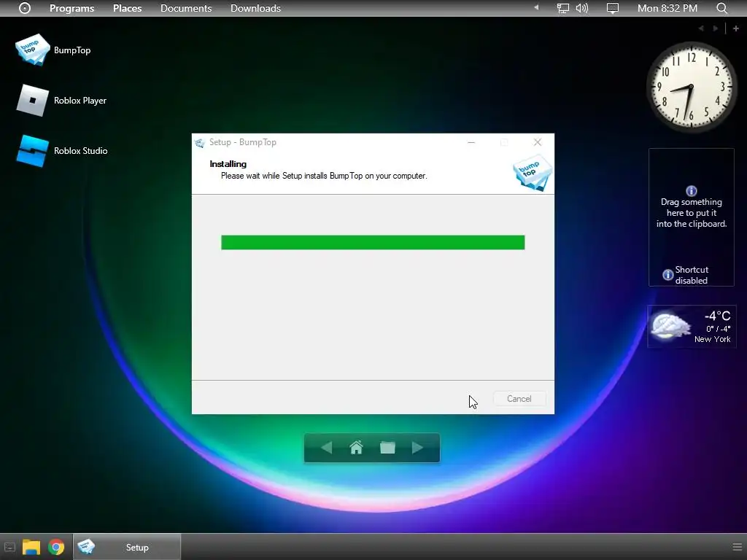The image size is (747, 560).
Task: Open the Documents menu
Action: click(186, 8)
